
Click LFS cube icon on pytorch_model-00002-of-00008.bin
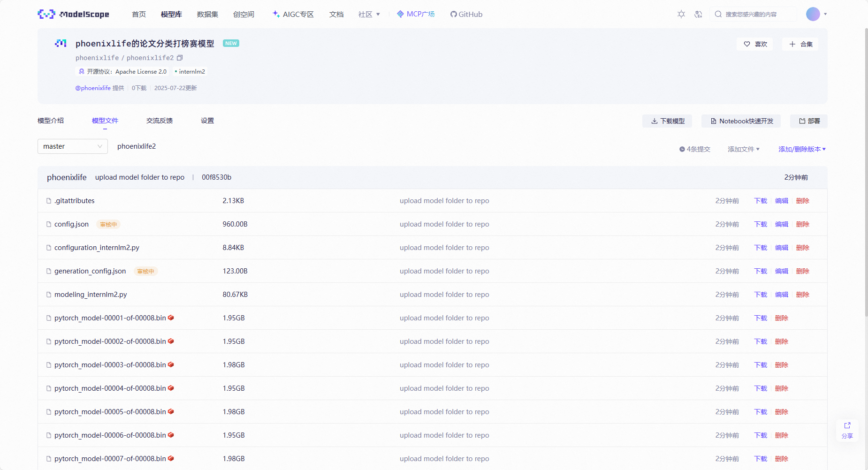171,341
